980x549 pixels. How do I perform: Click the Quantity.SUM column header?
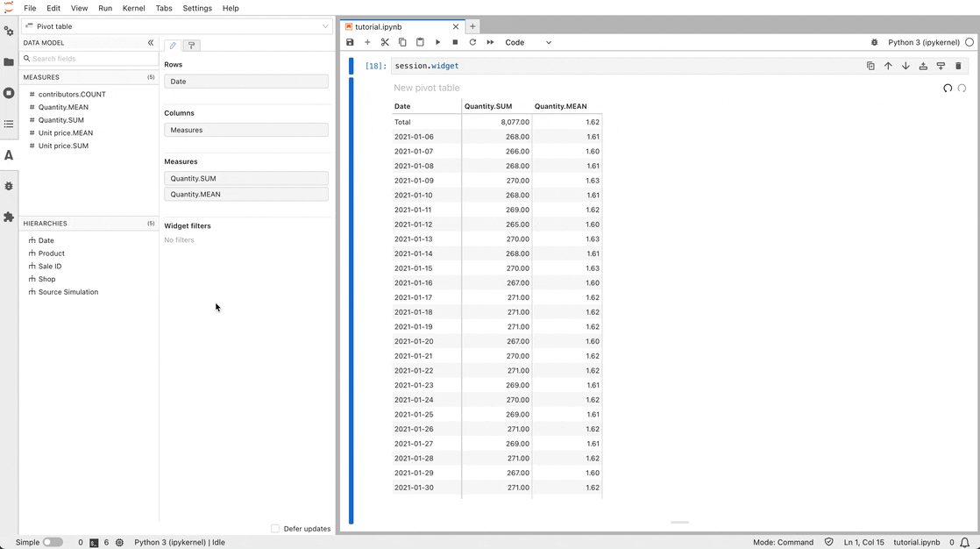488,106
